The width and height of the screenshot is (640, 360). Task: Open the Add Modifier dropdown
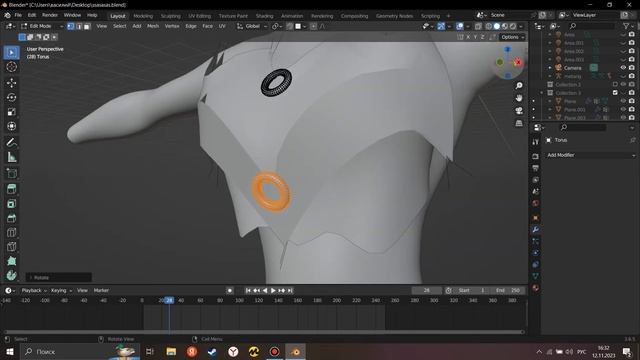tap(590, 155)
